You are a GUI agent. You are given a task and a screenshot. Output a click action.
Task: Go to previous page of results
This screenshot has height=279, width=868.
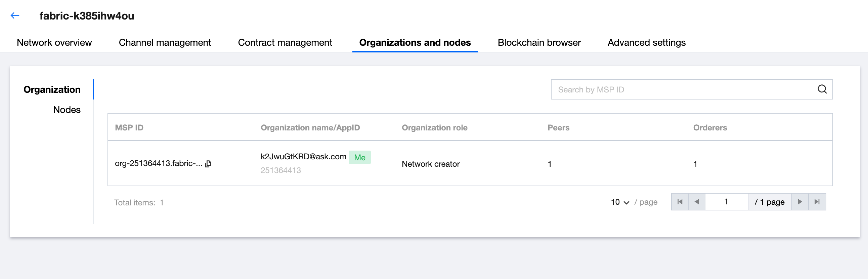(696, 202)
